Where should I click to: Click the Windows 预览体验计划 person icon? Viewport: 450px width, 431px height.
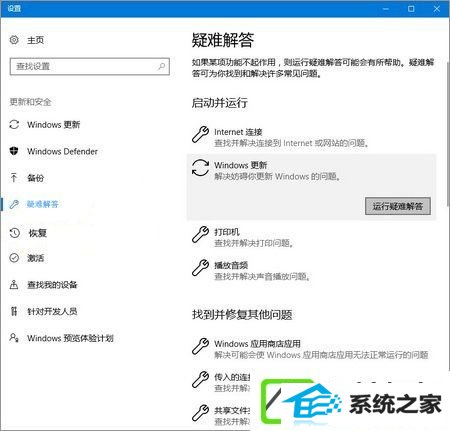14,338
